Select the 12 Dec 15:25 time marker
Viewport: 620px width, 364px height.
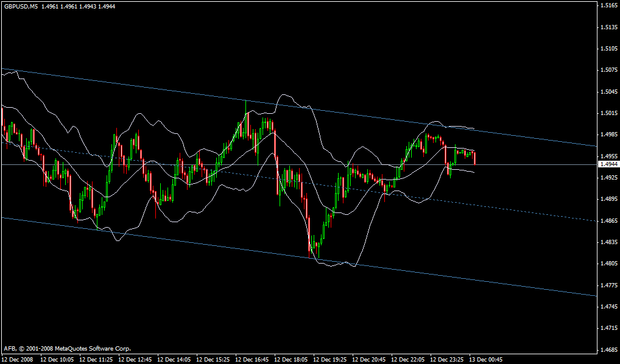(213, 359)
